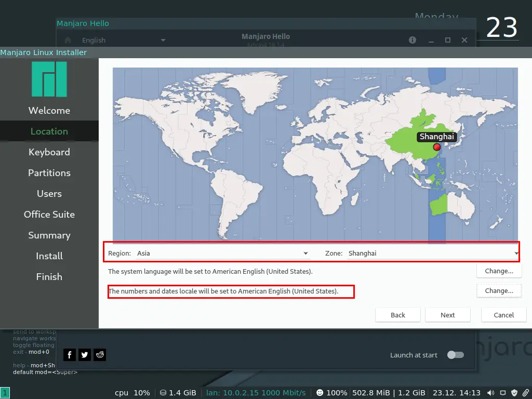Image resolution: width=532 pixels, height=399 pixels.
Task: Click the red Shanghai marker on the map
Action: (x=437, y=147)
